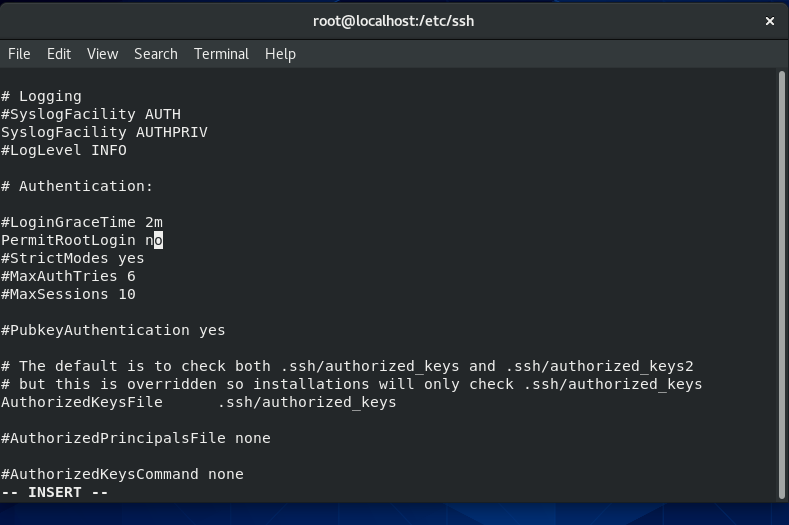Click the '#StrictModes yes' line
Viewport: 789px width, 525px height.
point(73,259)
